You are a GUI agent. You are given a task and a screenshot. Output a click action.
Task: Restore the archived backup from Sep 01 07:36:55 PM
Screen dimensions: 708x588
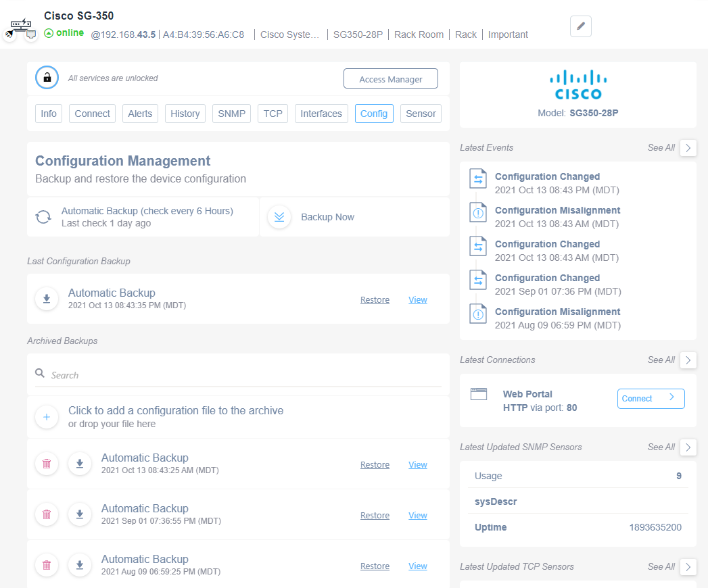(x=375, y=515)
